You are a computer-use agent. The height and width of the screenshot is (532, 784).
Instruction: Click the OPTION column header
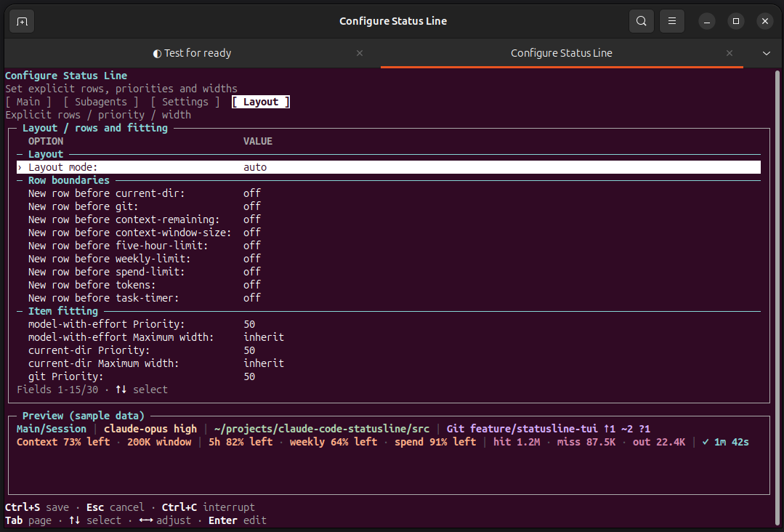tap(46, 142)
